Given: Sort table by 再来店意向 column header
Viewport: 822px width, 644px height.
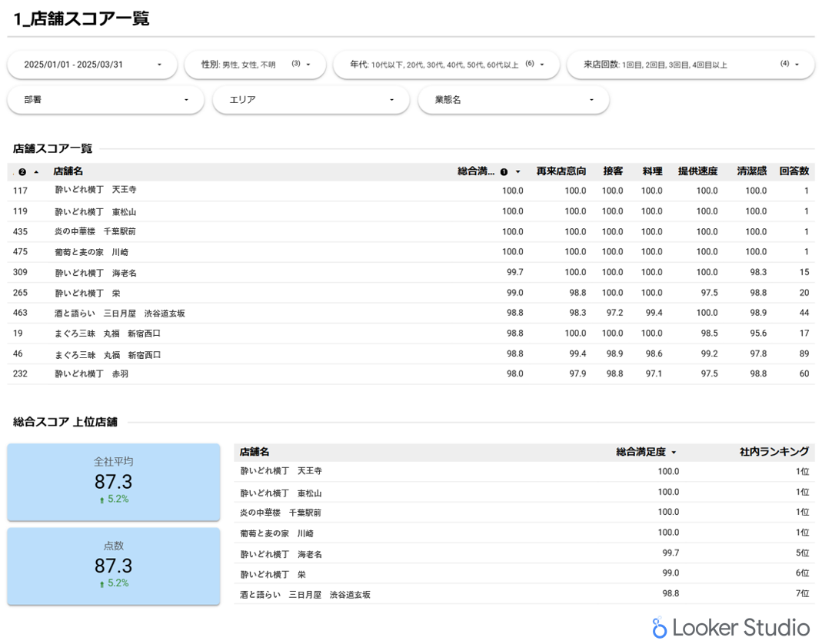Looking at the screenshot, I should 561,171.
